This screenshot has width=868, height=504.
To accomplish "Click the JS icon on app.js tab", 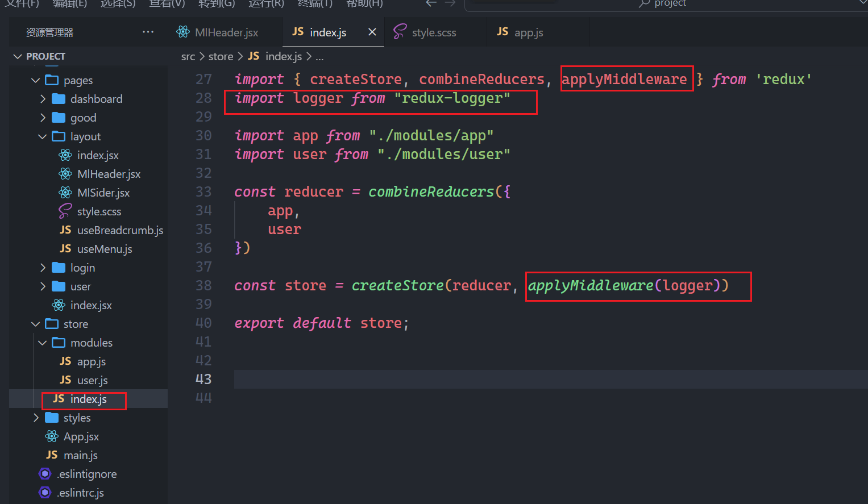I will [502, 32].
